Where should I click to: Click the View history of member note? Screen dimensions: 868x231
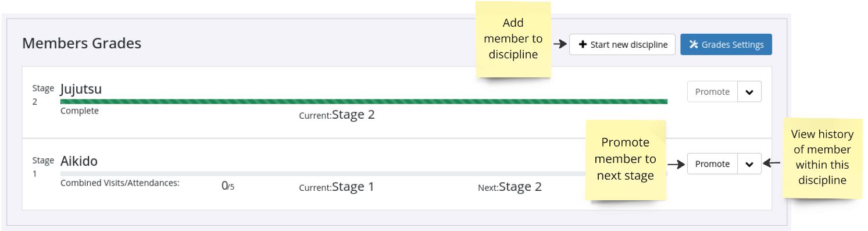coord(822,158)
